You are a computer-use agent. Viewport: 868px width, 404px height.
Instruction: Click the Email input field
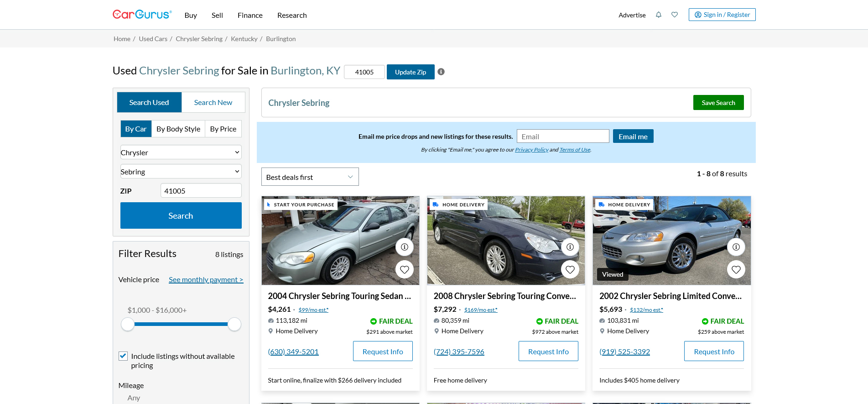coord(563,136)
